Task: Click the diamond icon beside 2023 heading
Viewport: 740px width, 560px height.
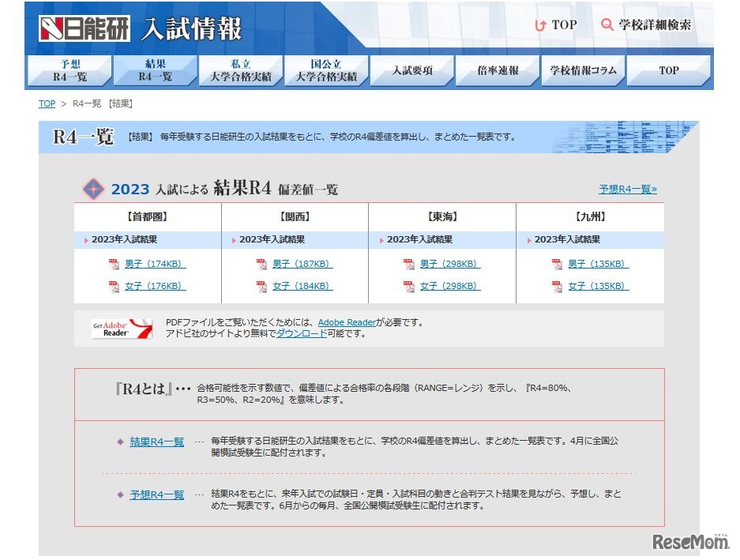Action: click(x=93, y=189)
